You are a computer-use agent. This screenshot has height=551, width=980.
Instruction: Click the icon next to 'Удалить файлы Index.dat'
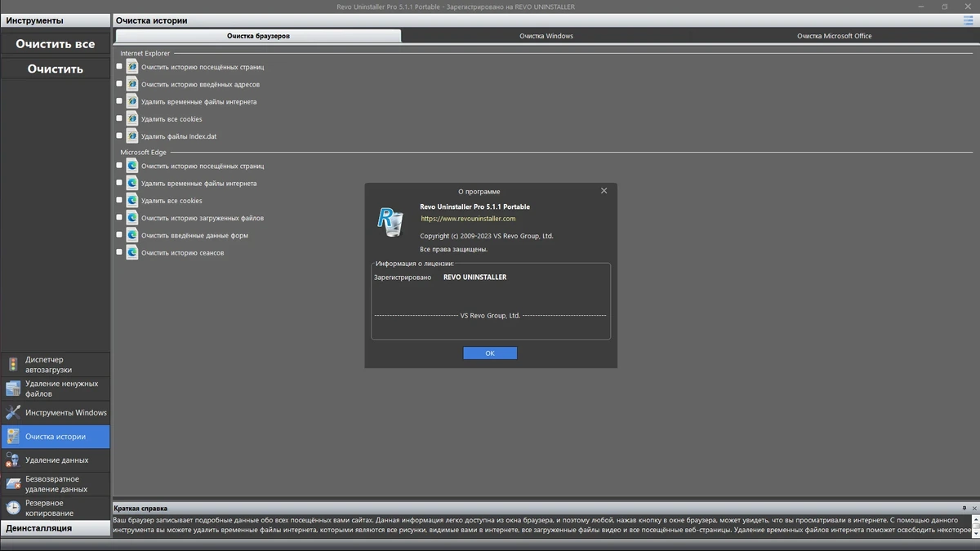[x=131, y=136]
